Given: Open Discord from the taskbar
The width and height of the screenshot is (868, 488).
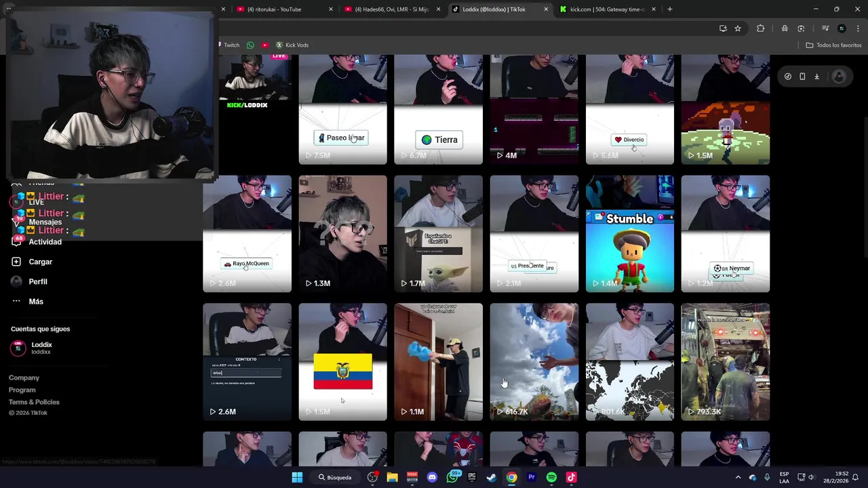Looking at the screenshot, I should tap(432, 477).
